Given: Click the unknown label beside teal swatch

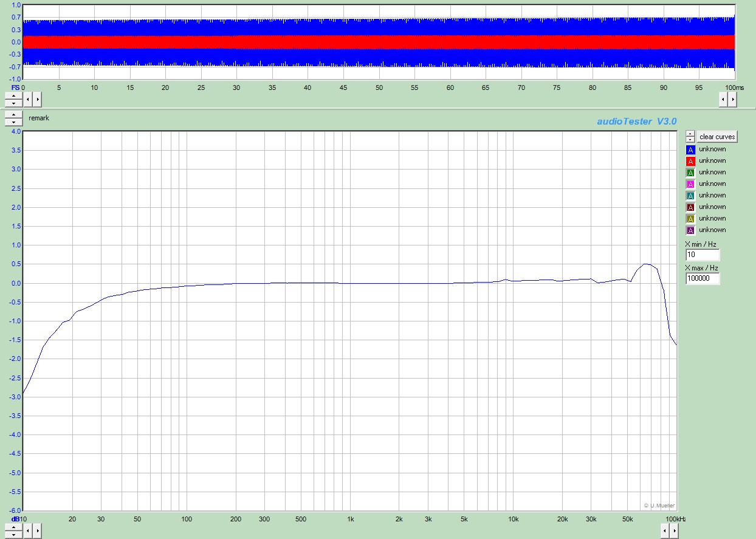Looking at the screenshot, I should click(712, 195).
